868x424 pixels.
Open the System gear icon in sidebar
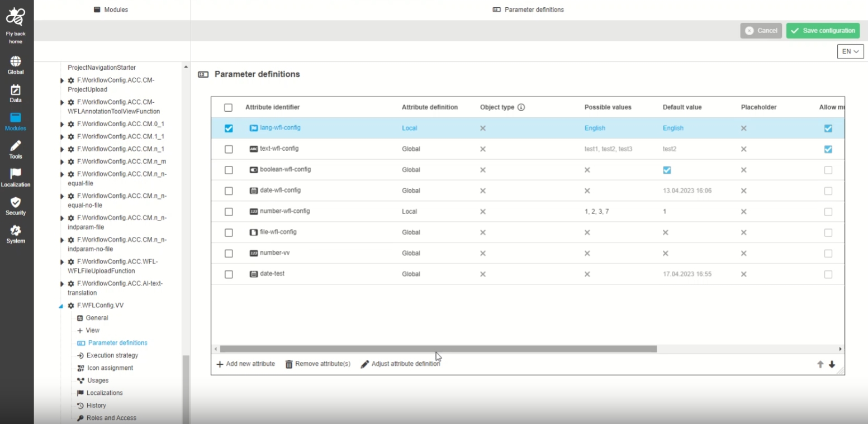click(16, 231)
